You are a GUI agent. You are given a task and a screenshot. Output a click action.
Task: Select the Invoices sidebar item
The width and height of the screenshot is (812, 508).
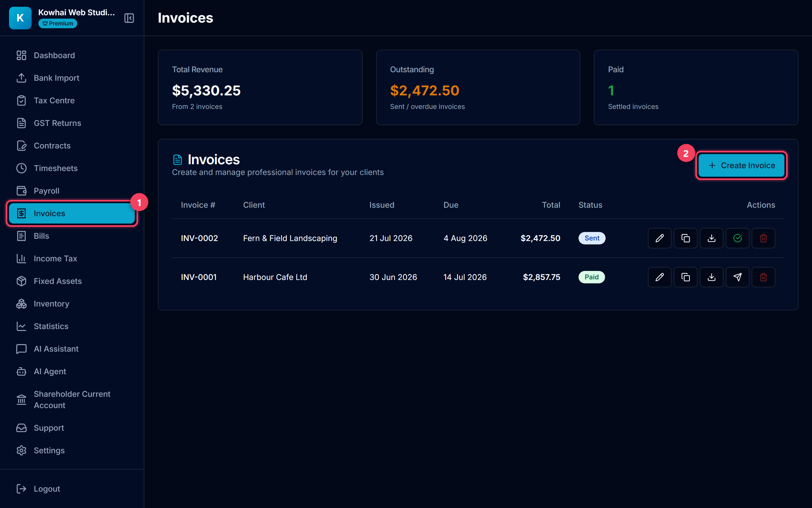(72, 213)
